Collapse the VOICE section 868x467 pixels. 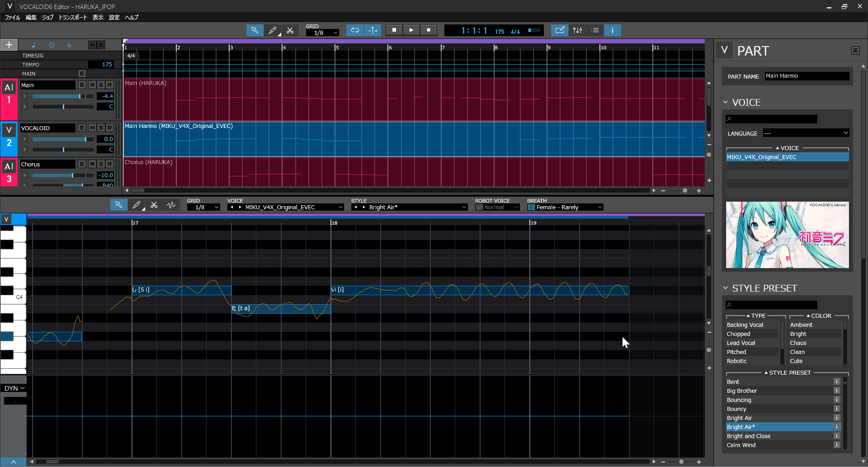725,102
